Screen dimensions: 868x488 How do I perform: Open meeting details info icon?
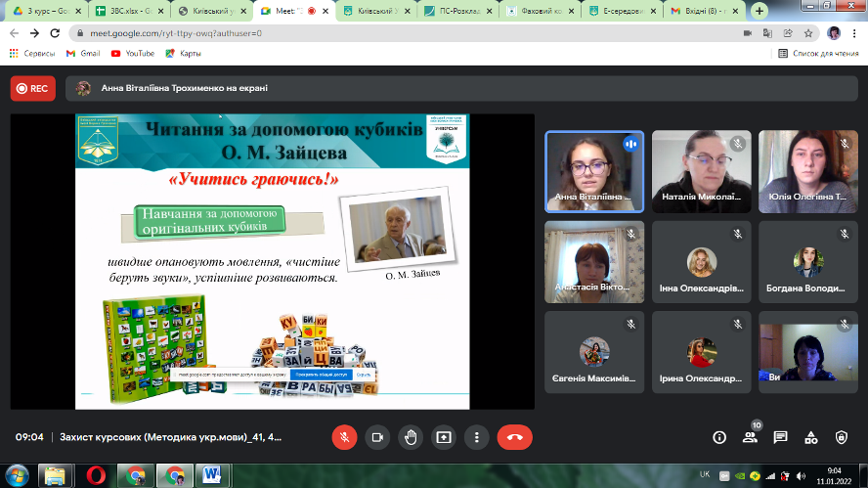(719, 437)
